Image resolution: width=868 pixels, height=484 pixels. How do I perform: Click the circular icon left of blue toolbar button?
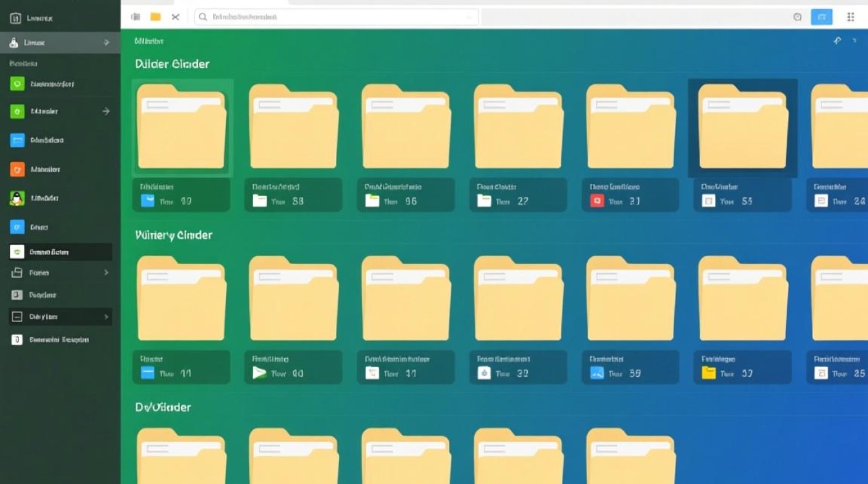click(797, 17)
